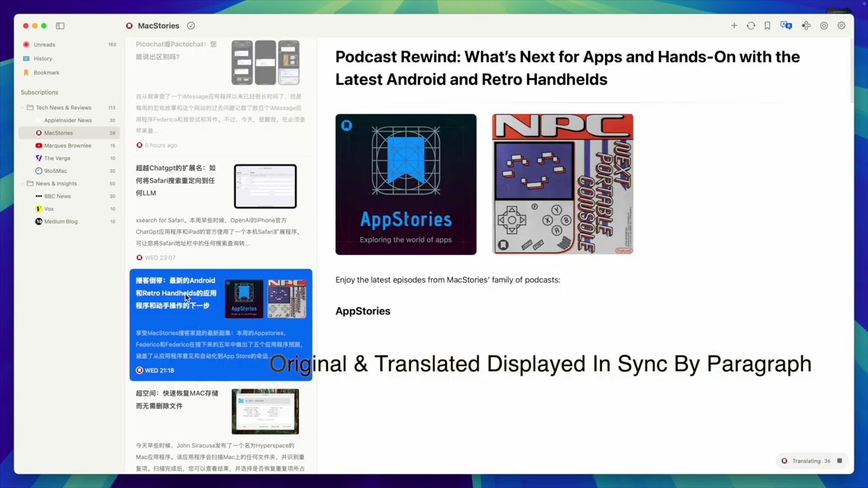Click the Picochat article phone thumbnail
The width and height of the screenshot is (868, 488).
pos(265,62)
